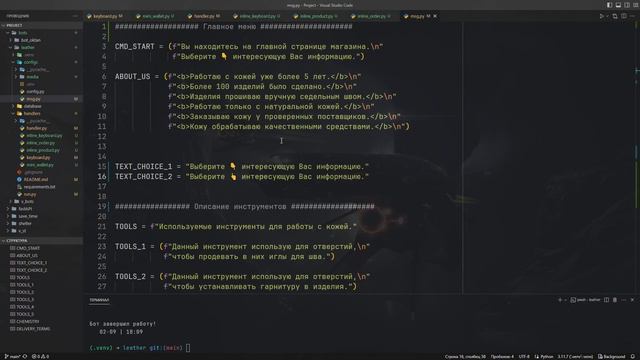640x360 pixels.
Task: Close the msg.py editor tab
Action: pos(435,16)
